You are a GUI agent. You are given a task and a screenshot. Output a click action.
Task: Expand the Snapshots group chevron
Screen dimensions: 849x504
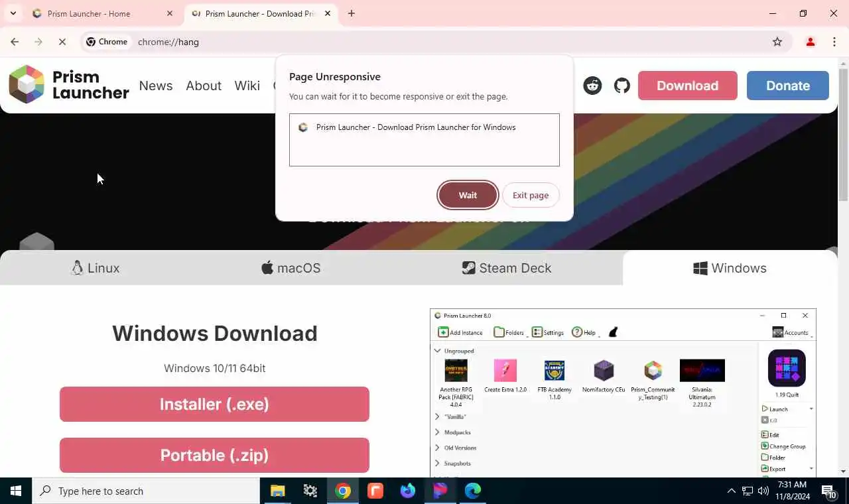pyautogui.click(x=437, y=464)
